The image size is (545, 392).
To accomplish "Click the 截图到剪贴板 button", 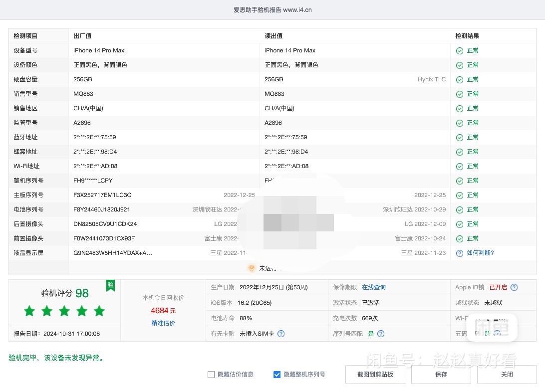I will (375, 374).
